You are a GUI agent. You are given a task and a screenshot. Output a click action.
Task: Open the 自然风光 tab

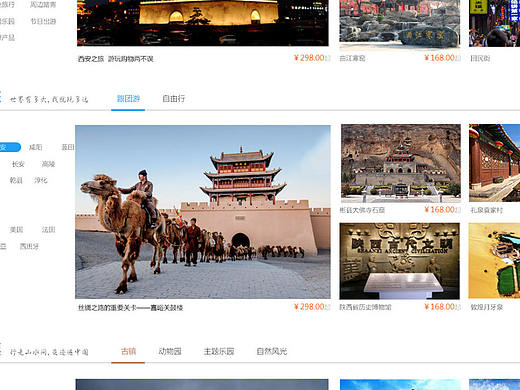coord(272,351)
